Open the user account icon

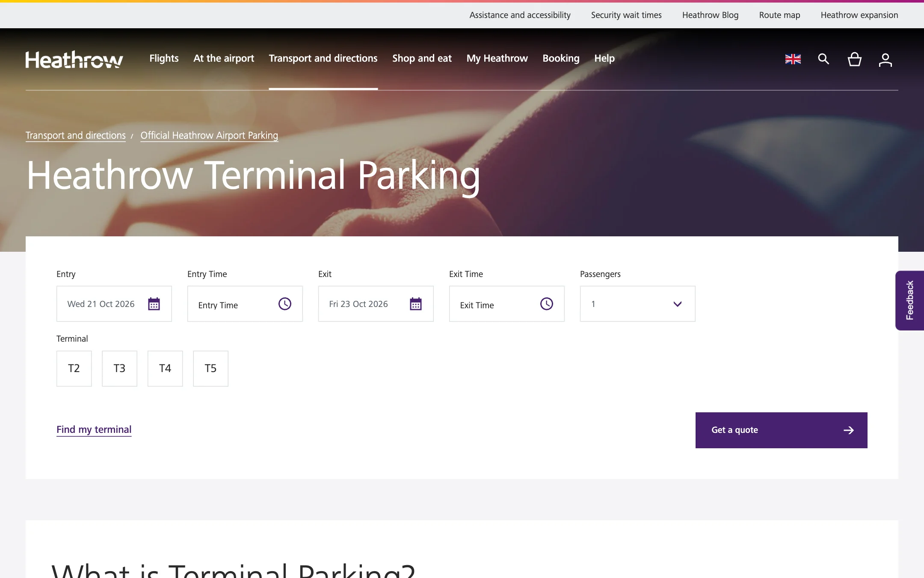(x=885, y=60)
